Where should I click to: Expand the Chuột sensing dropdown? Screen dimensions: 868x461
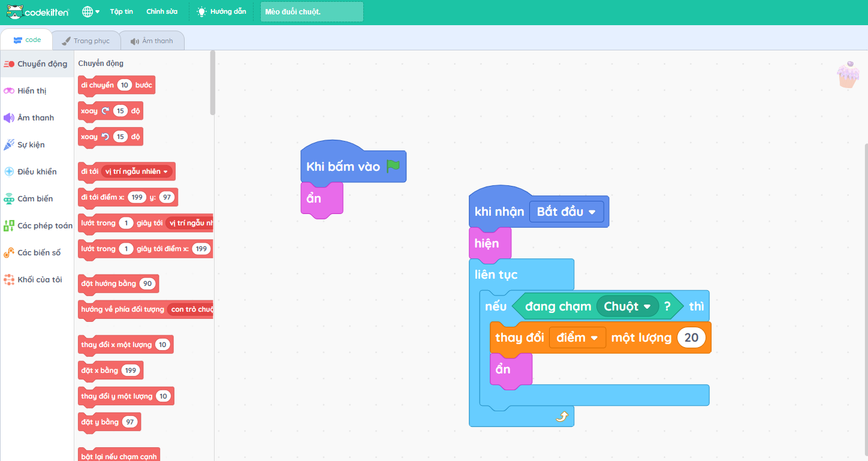(x=647, y=307)
